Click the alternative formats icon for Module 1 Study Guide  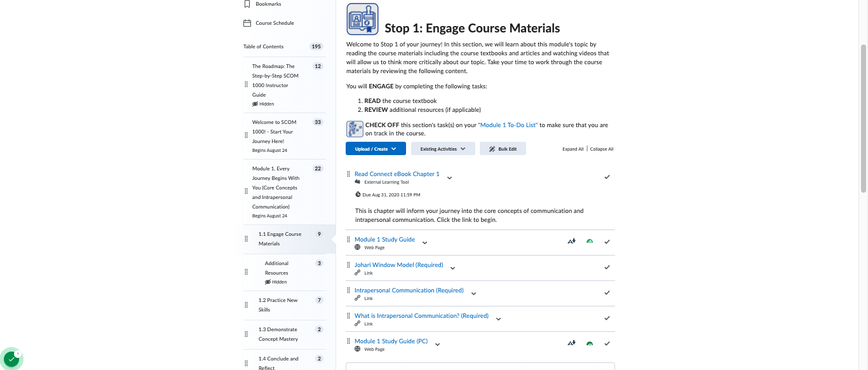point(571,242)
